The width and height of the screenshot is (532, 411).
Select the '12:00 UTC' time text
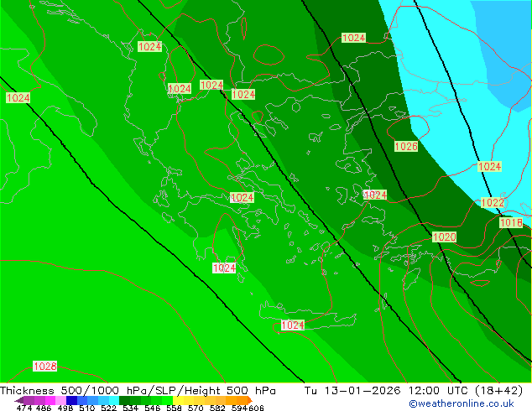(x=438, y=391)
